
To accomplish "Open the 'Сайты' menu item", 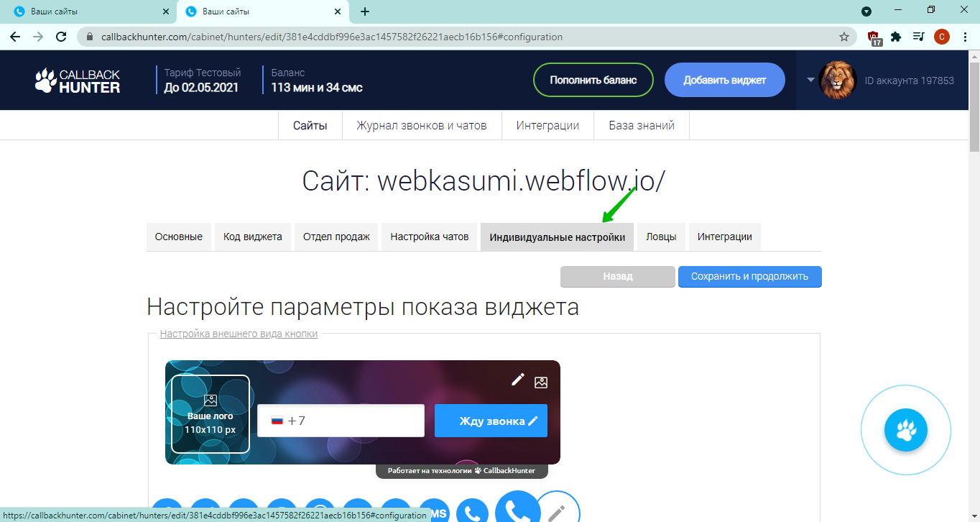I will 310,126.
